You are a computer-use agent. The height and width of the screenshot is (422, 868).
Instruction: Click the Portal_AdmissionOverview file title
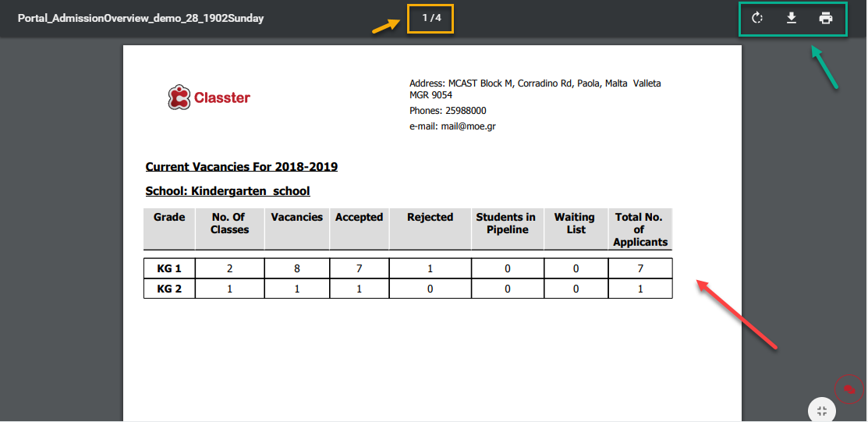(x=140, y=18)
